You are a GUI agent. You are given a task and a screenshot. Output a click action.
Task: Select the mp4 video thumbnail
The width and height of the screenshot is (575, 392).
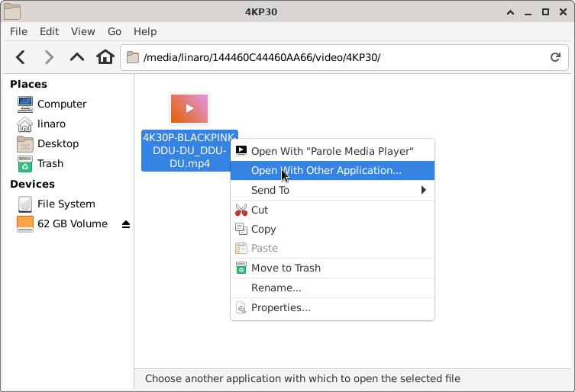189,109
